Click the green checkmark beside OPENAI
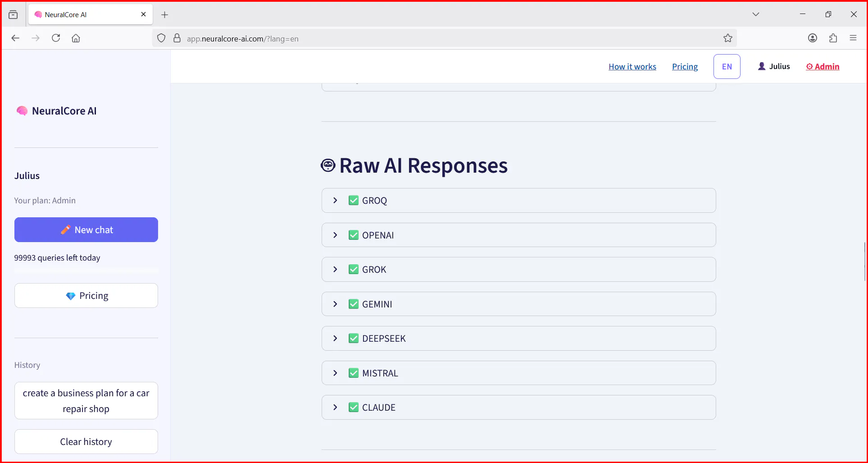Screen dimensions: 868x463 (x=354, y=235)
